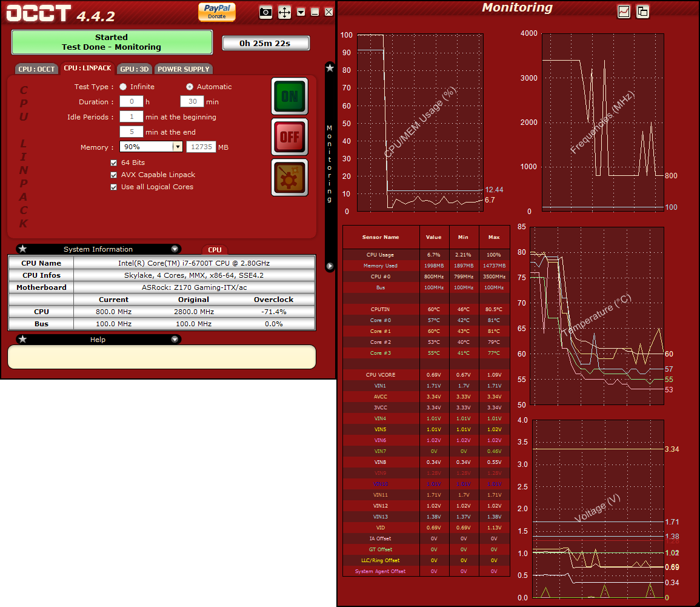Toggle AVX Capable Linpack checkbox
This screenshot has height=607, width=700.
point(113,175)
